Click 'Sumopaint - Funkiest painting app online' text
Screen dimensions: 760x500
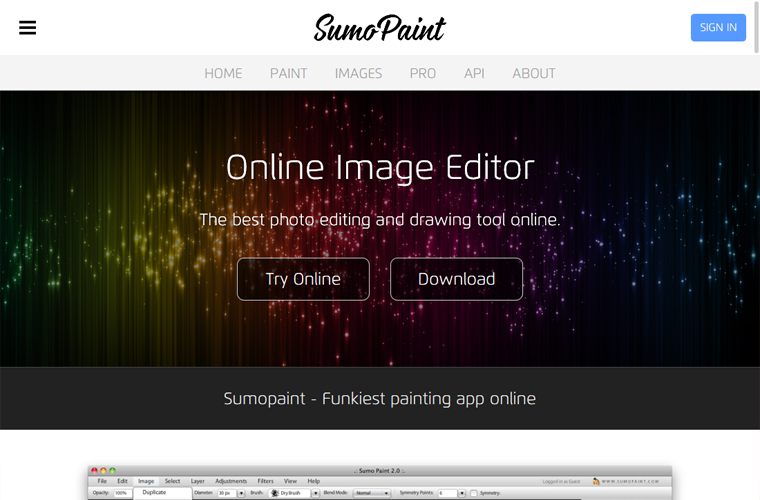[x=380, y=399]
